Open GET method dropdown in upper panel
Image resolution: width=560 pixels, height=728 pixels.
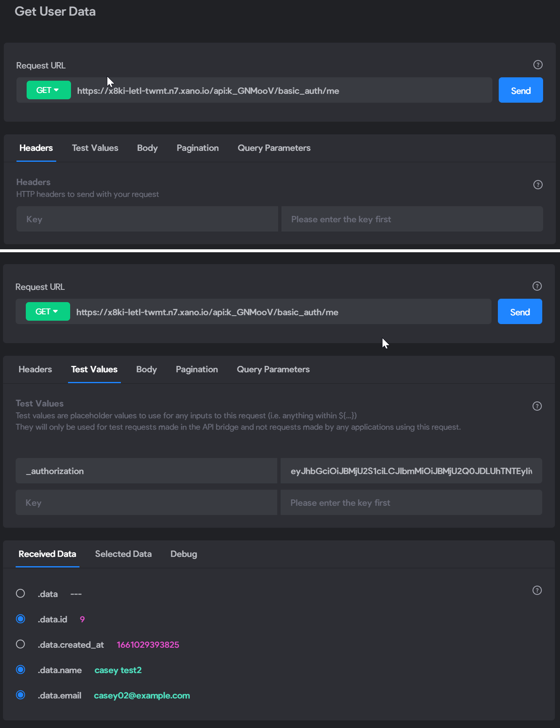pyautogui.click(x=49, y=90)
